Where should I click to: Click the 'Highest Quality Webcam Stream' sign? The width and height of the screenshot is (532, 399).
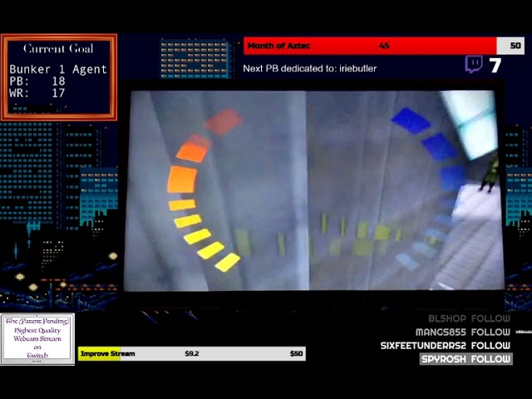point(37,338)
